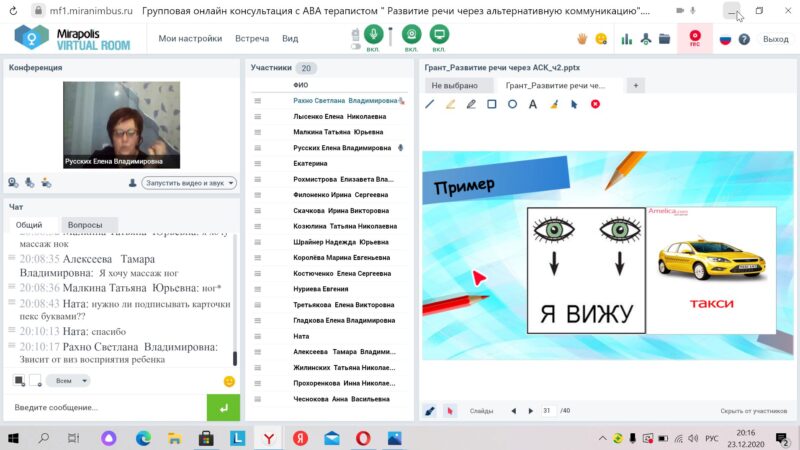This screenshot has width=800, height=450.
Task: Click the slide number field showing 31
Action: click(547, 411)
